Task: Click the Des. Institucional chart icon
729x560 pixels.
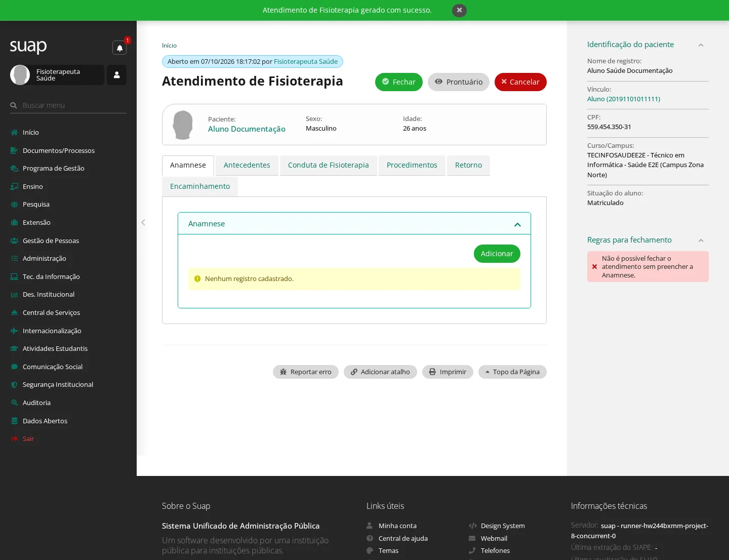Action: pos(14,294)
